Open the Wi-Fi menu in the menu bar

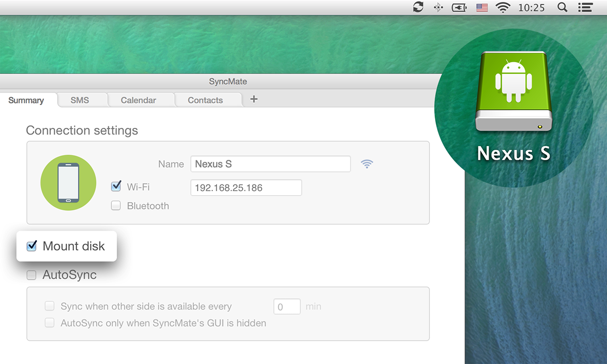(503, 8)
